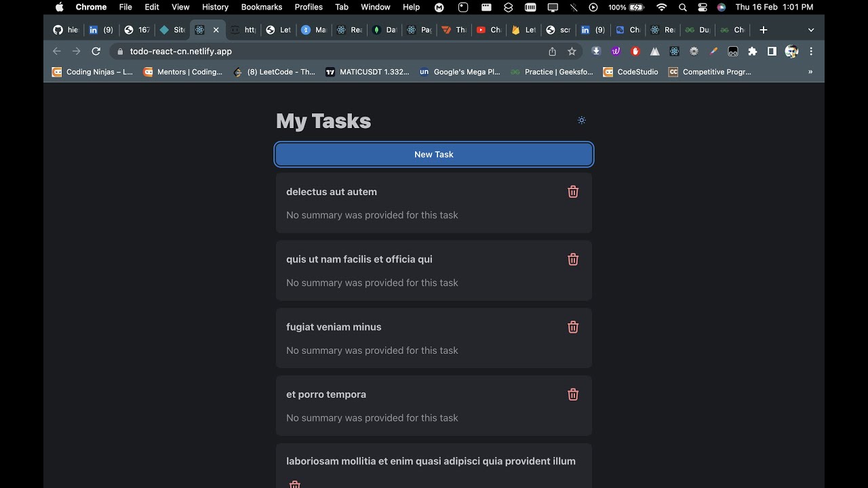
Task: Open macOS Spotlight search
Action: click(683, 7)
